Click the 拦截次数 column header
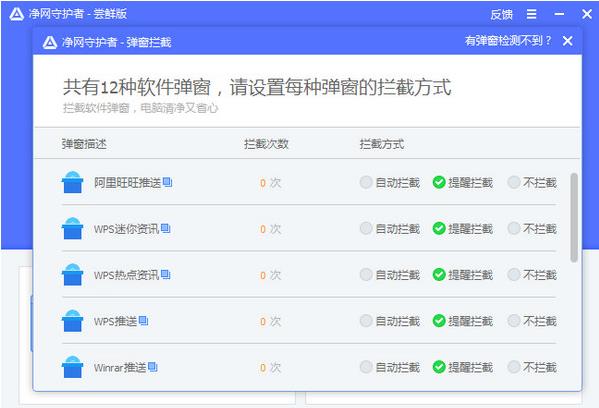 [266, 144]
